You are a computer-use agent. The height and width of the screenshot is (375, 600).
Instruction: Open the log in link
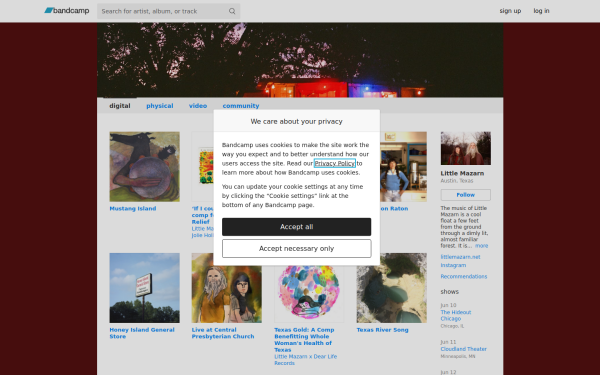pos(541,11)
